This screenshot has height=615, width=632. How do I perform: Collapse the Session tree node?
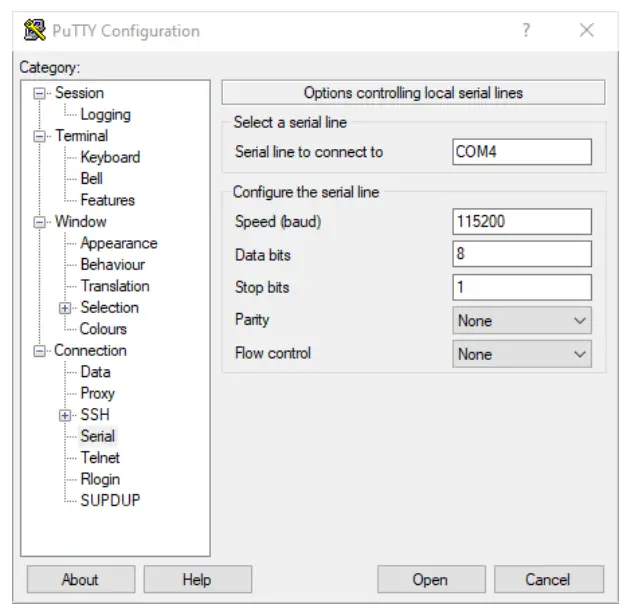point(40,93)
